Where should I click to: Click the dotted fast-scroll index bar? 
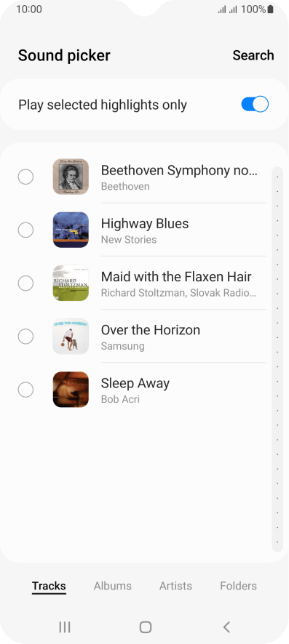click(277, 359)
